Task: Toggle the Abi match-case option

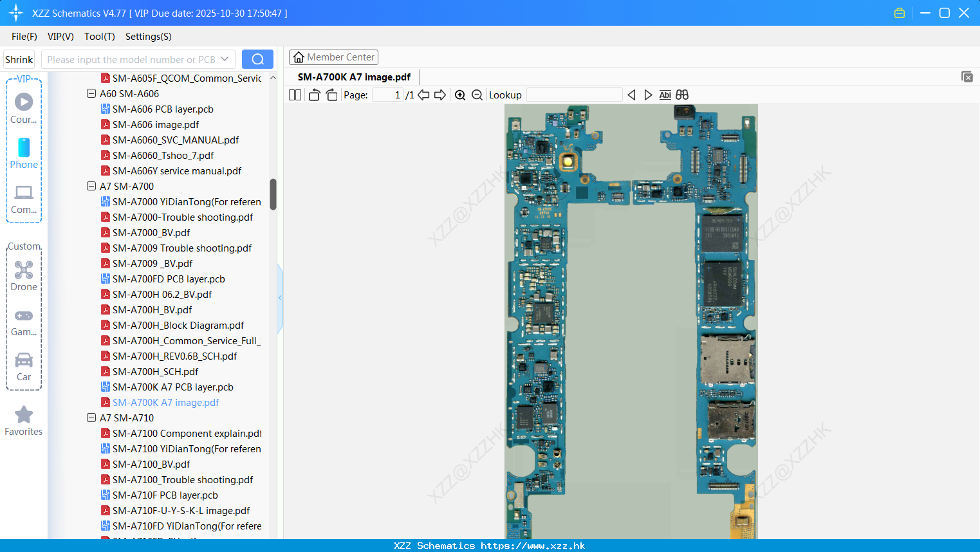Action: pyautogui.click(x=665, y=95)
